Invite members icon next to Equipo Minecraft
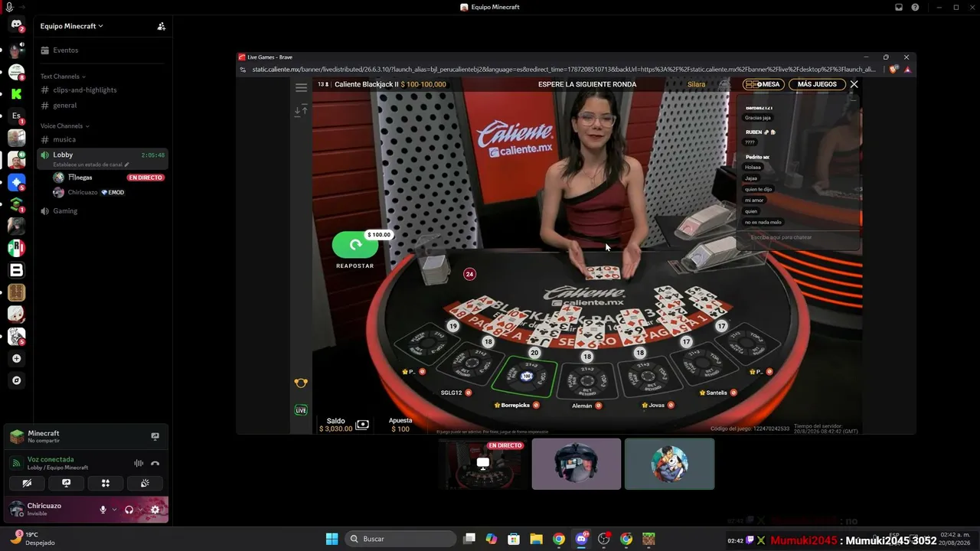 [x=161, y=26]
